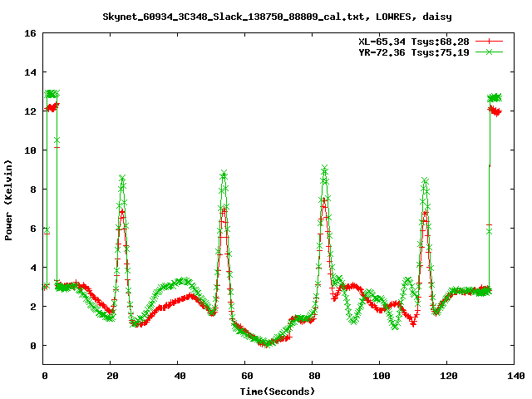Click the green peak near 24 seconds
Viewport: 532px width, 399px height.
[122, 178]
